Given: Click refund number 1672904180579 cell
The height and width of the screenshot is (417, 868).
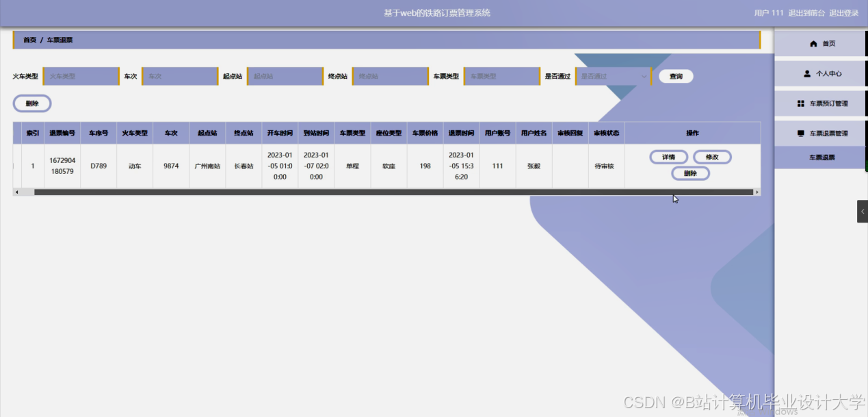Looking at the screenshot, I should point(62,166).
